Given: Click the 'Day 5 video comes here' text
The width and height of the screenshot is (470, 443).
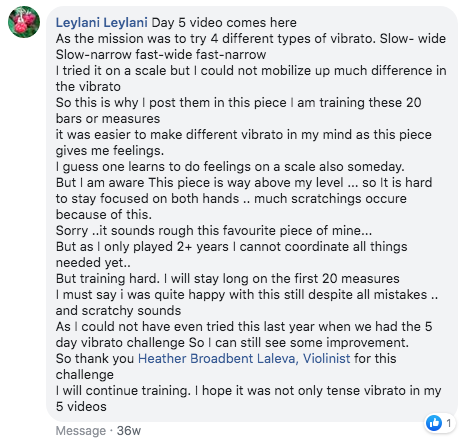Looking at the screenshot, I should tap(224, 23).
